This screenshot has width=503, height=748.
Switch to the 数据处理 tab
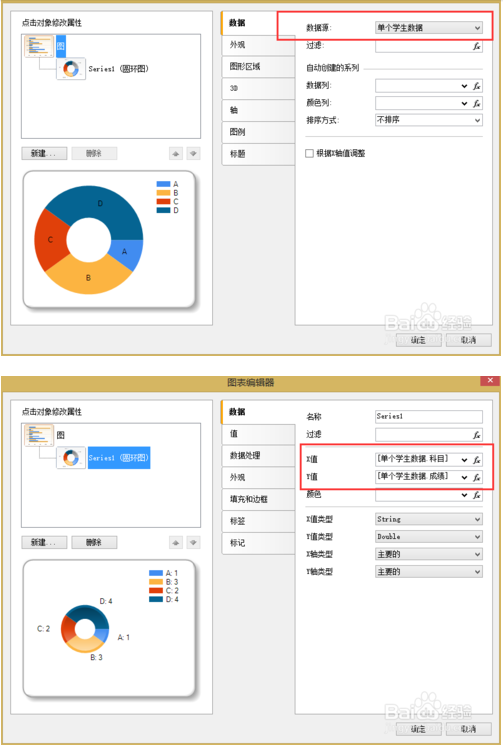pos(258,456)
